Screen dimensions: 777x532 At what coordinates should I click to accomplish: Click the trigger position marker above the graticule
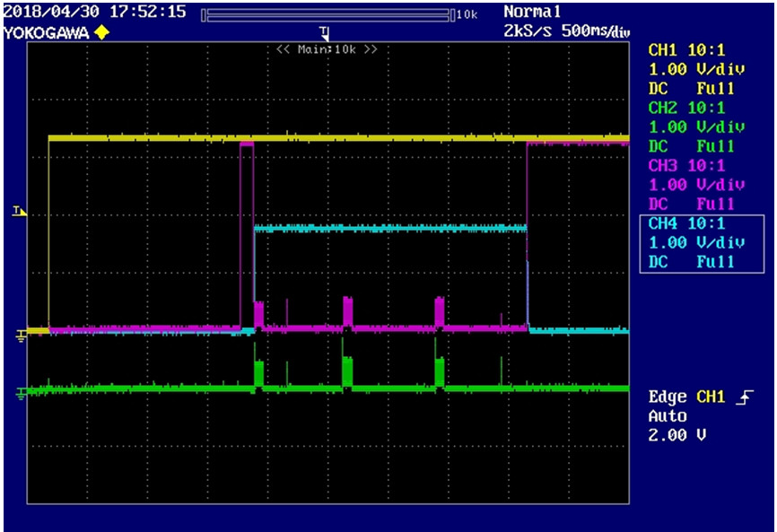[325, 33]
